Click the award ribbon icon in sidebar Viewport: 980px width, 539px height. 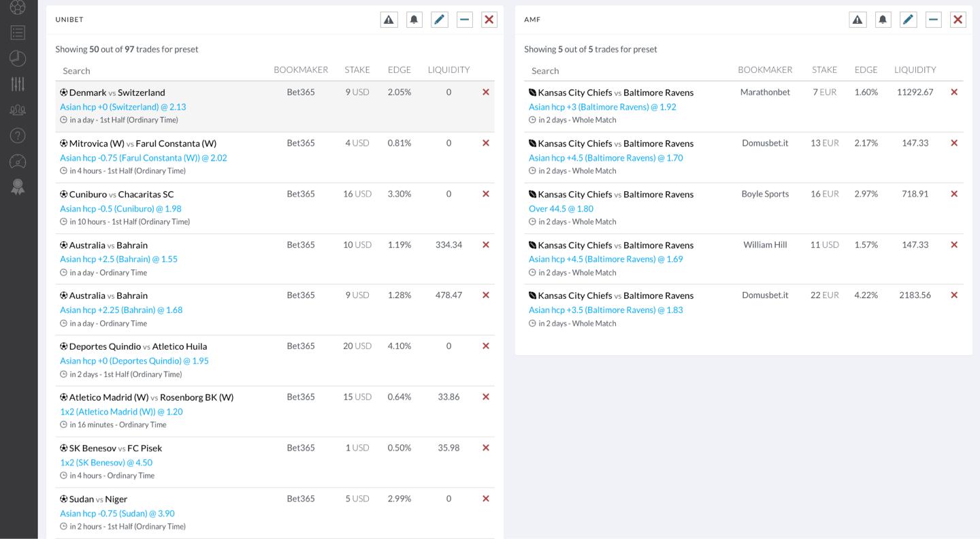(18, 187)
